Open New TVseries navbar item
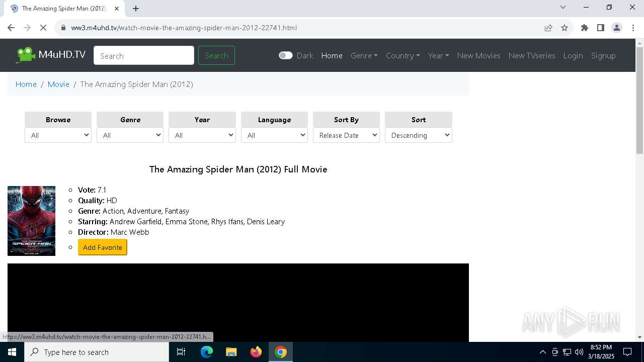 pyautogui.click(x=532, y=55)
